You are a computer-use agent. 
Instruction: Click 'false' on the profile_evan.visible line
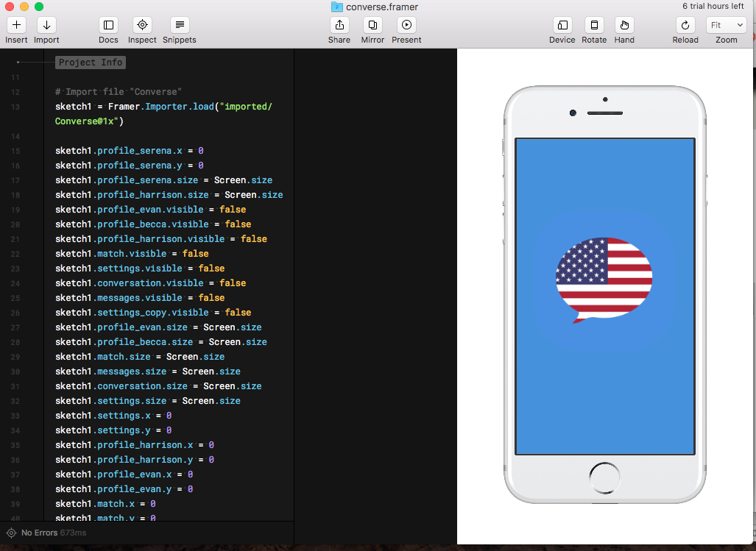click(x=233, y=210)
